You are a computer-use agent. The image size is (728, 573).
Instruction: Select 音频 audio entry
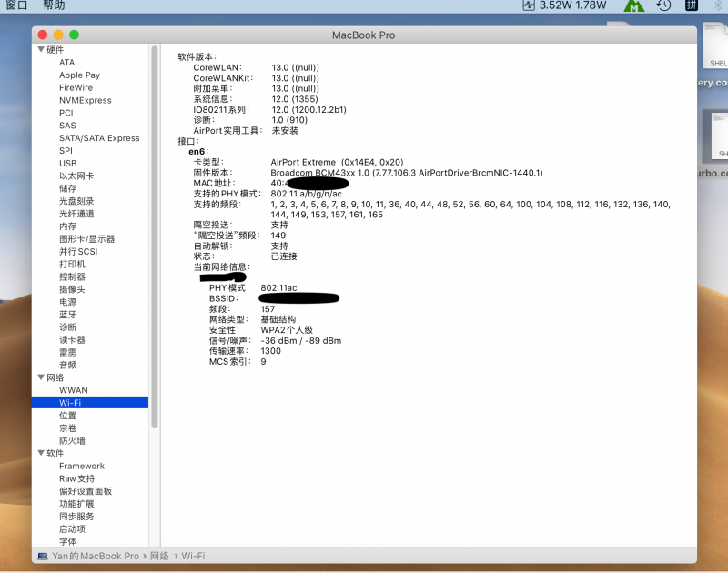[x=67, y=365]
